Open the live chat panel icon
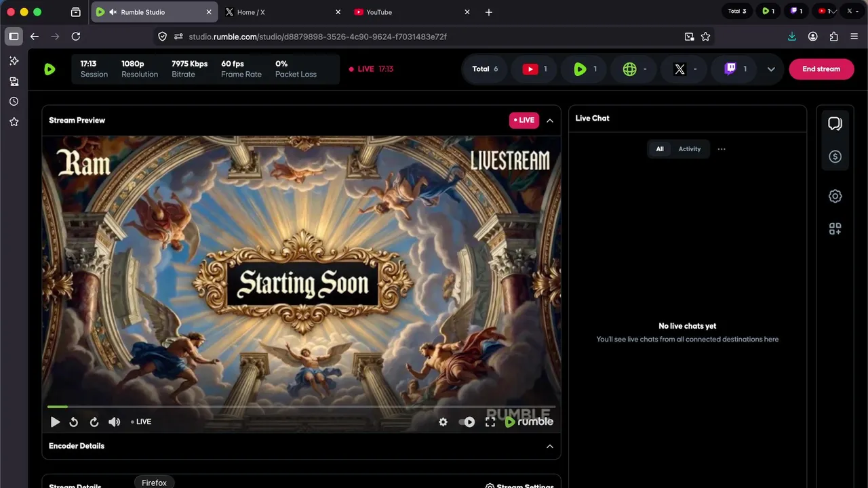Image resolution: width=868 pixels, height=488 pixels. 835,123
